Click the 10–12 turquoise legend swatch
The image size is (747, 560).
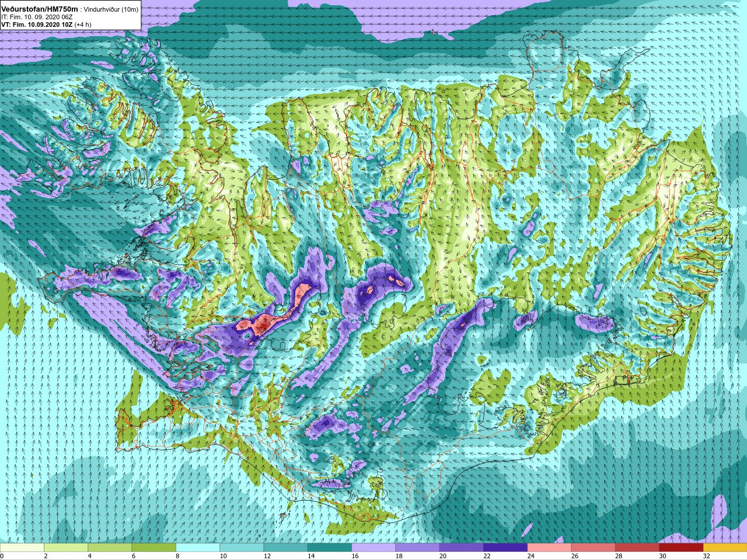pyautogui.click(x=242, y=548)
